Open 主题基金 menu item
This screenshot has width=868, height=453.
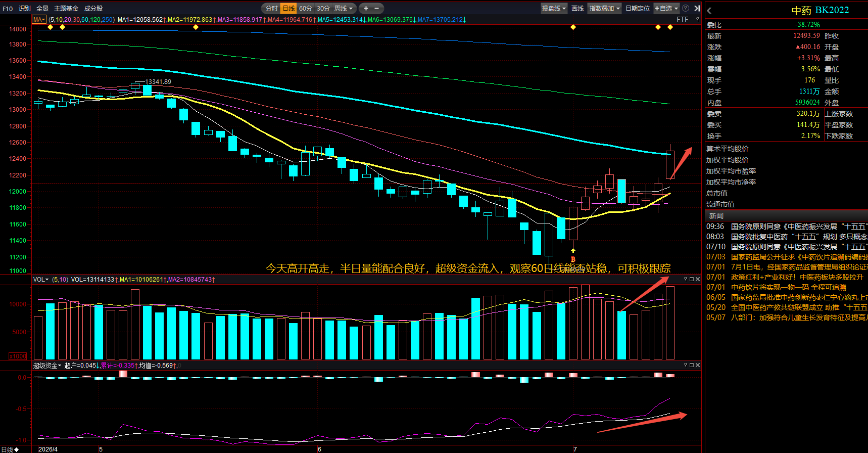coord(66,8)
